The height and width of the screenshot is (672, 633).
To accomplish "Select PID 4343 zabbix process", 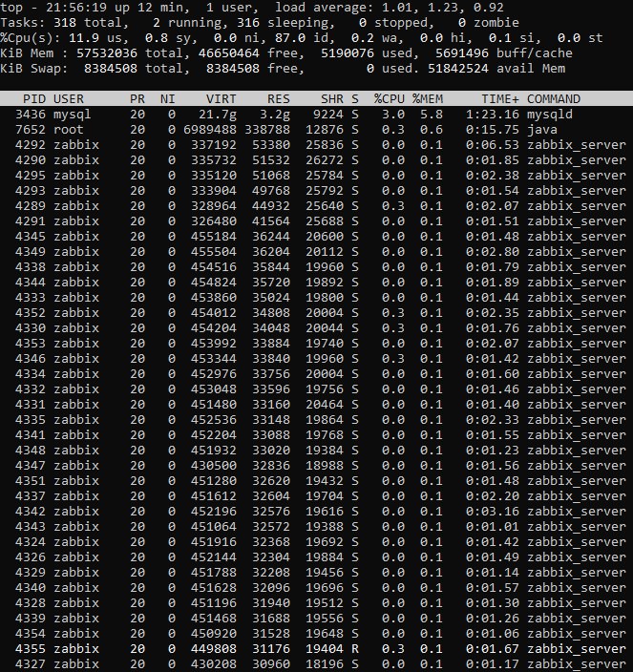I will pos(30,527).
